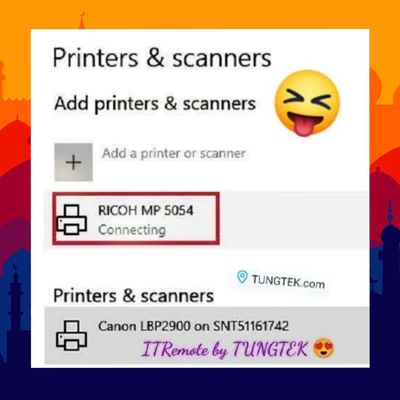Click the blue location pin icon

click(x=242, y=277)
